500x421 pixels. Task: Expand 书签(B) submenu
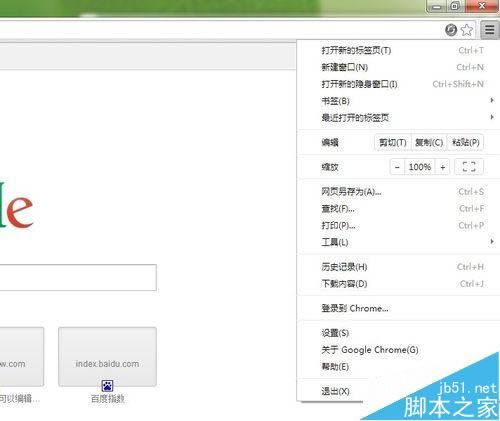[398, 101]
